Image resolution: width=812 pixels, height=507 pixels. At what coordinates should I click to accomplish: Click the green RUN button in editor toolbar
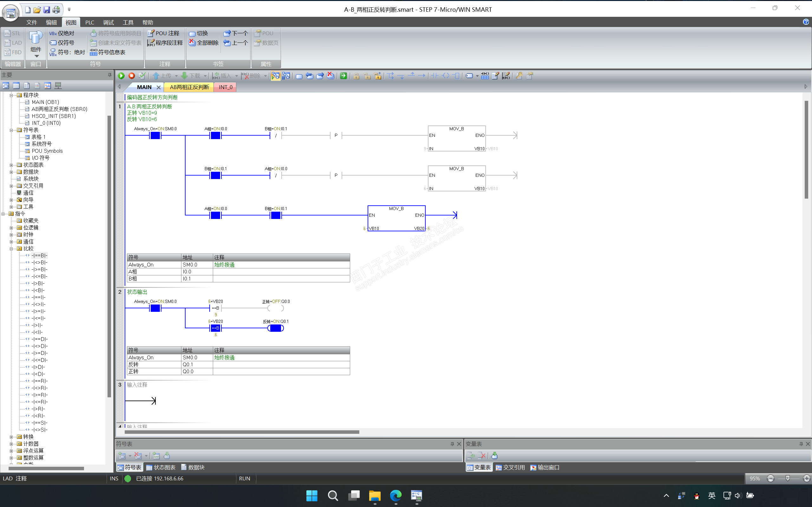pyautogui.click(x=121, y=76)
